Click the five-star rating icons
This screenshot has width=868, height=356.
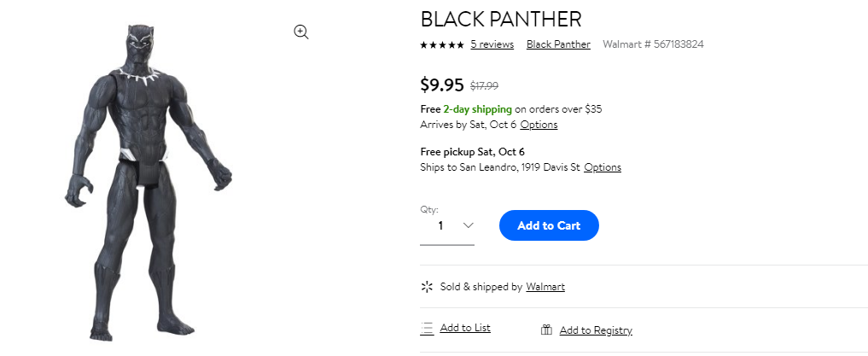442,45
